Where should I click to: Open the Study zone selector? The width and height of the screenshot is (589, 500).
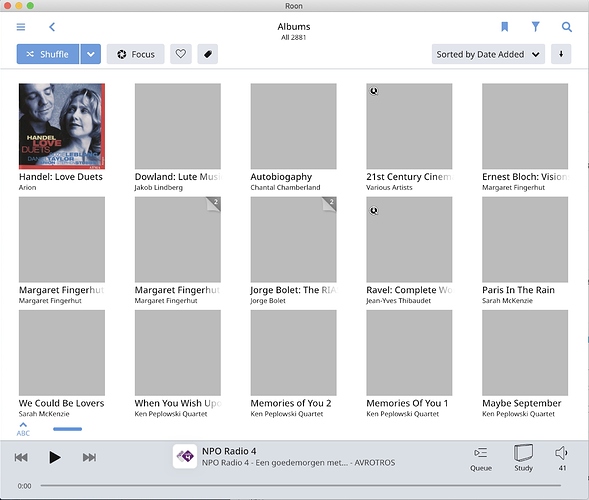pos(523,458)
